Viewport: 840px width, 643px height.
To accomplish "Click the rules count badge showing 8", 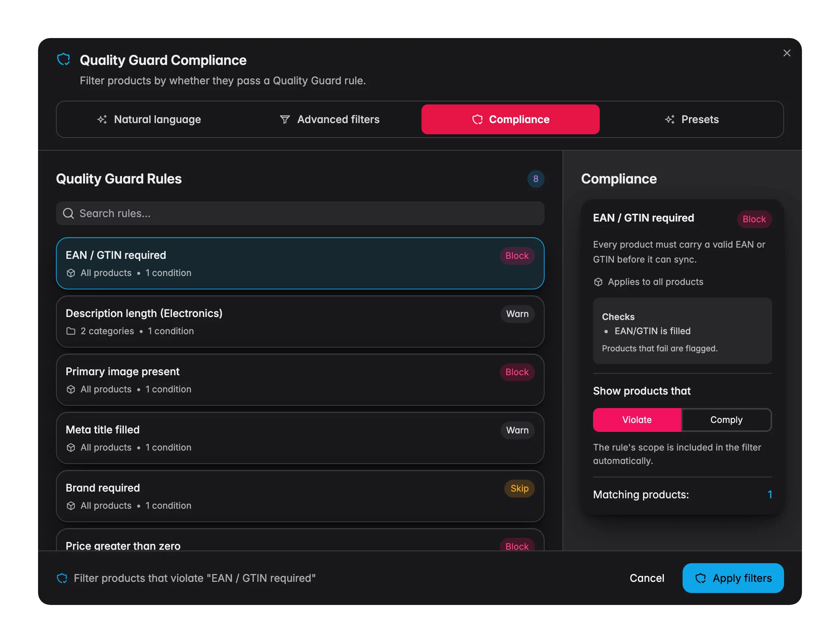I will click(x=535, y=179).
